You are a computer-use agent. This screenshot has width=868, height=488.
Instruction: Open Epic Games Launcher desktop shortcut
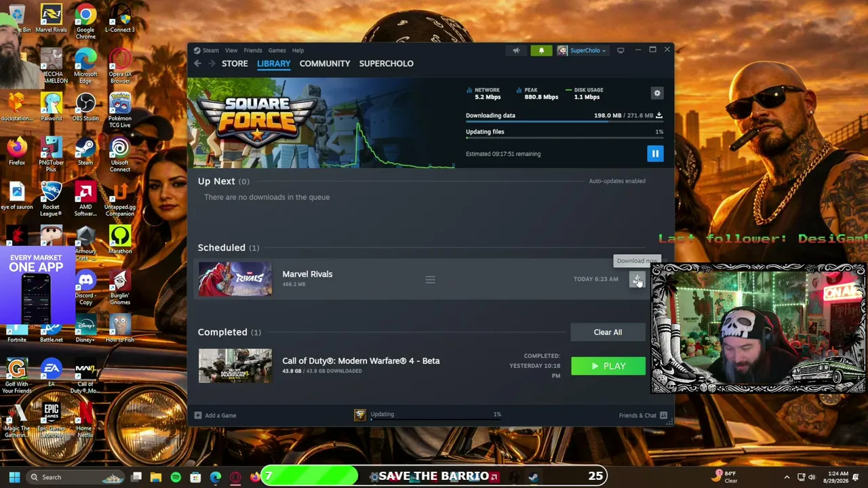pos(51,419)
